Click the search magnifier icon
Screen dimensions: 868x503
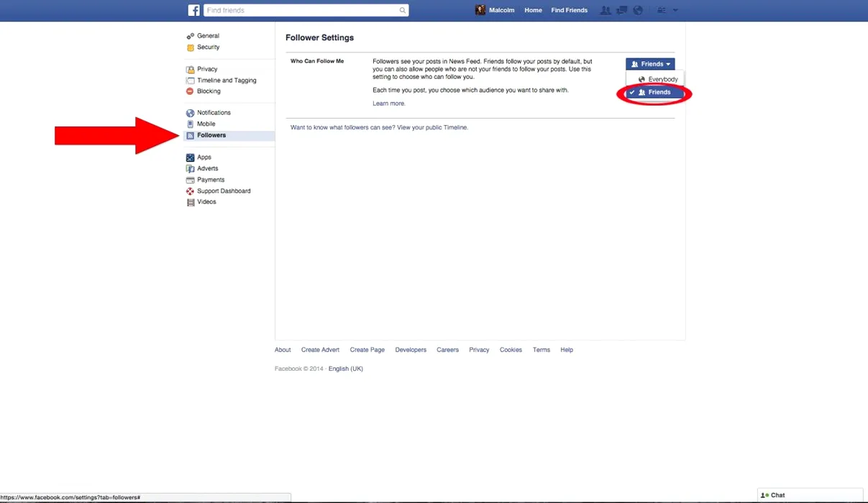coord(402,10)
